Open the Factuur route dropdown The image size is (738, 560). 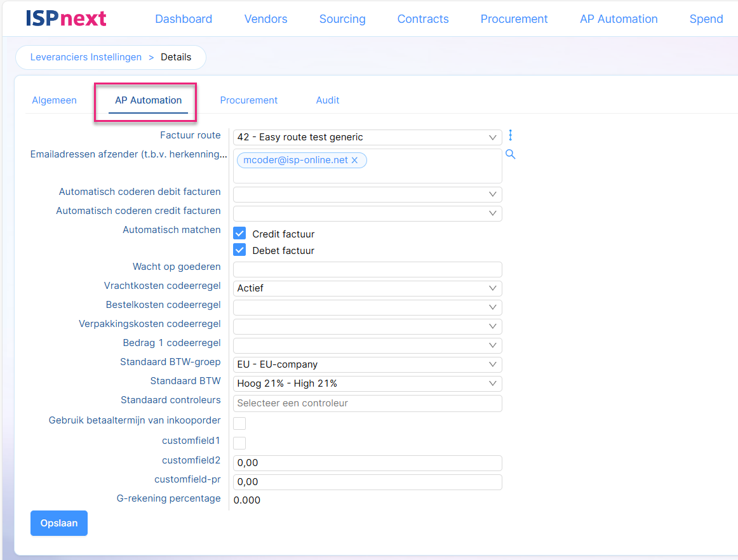367,137
